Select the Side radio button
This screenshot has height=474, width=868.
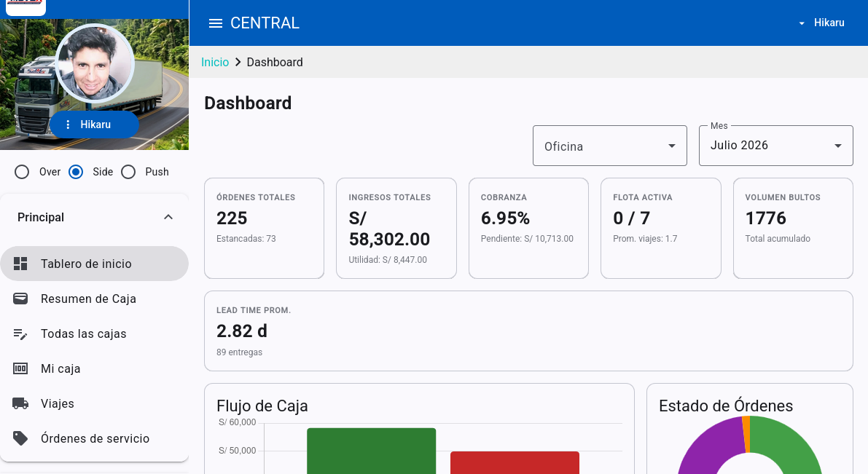coord(76,172)
